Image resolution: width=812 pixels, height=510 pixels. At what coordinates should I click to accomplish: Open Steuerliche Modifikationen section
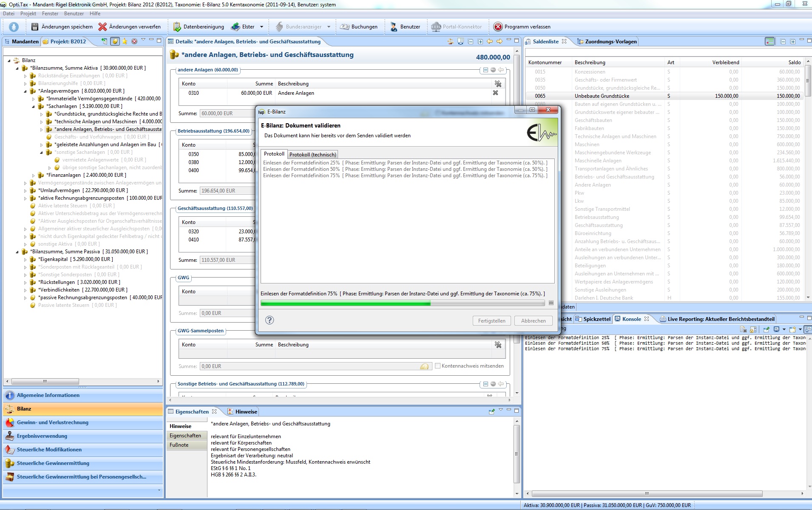click(x=83, y=450)
